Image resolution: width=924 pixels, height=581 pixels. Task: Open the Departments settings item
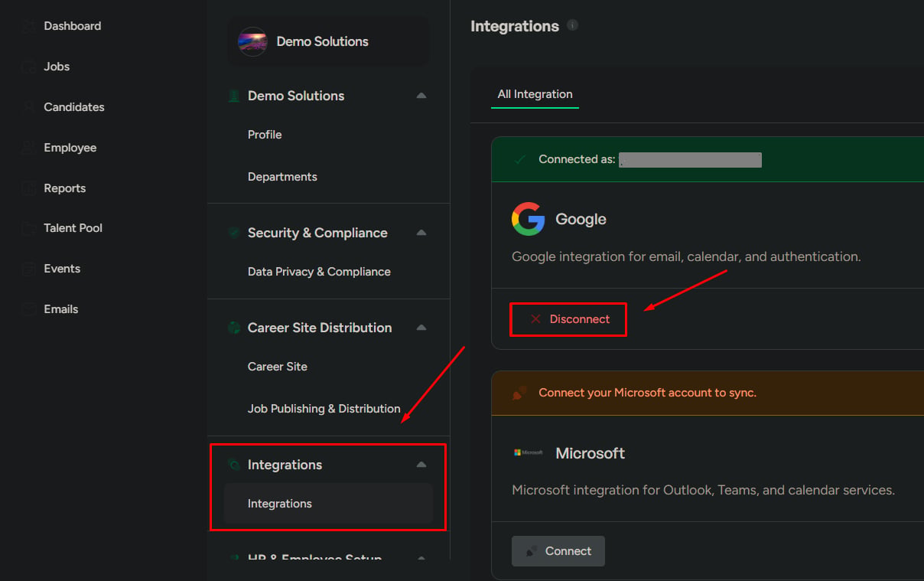click(282, 177)
